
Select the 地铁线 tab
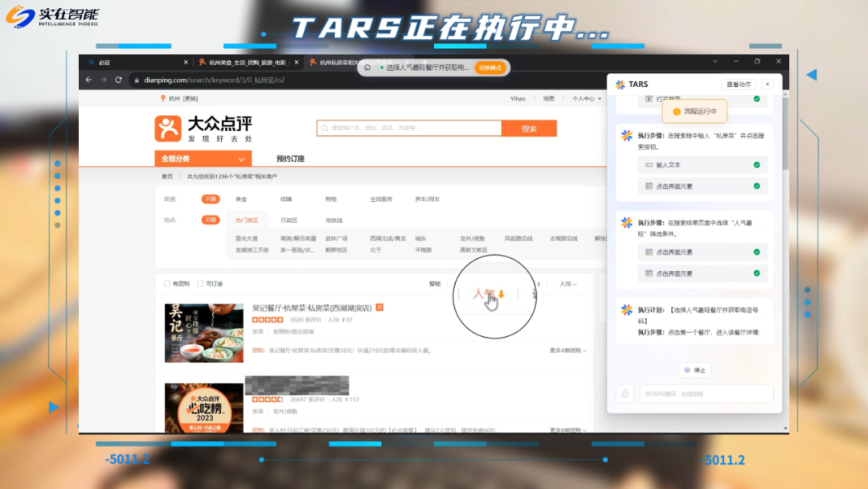point(334,220)
